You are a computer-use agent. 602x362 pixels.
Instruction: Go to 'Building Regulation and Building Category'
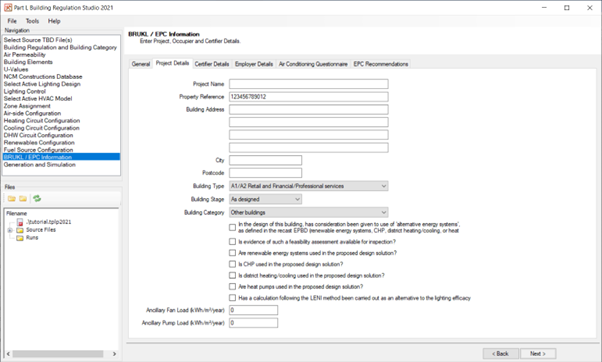tap(60, 47)
